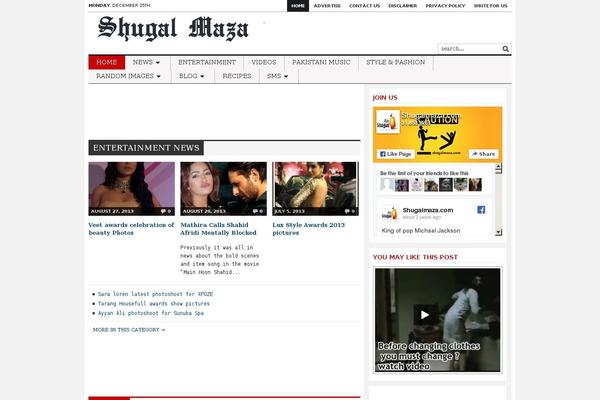Focus the search input field
Screen dimensions: 600x400
coord(470,49)
